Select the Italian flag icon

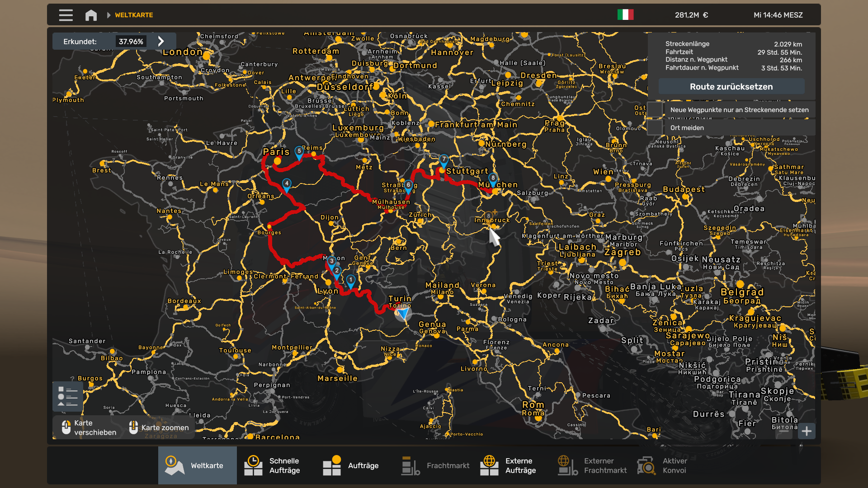[x=625, y=15]
